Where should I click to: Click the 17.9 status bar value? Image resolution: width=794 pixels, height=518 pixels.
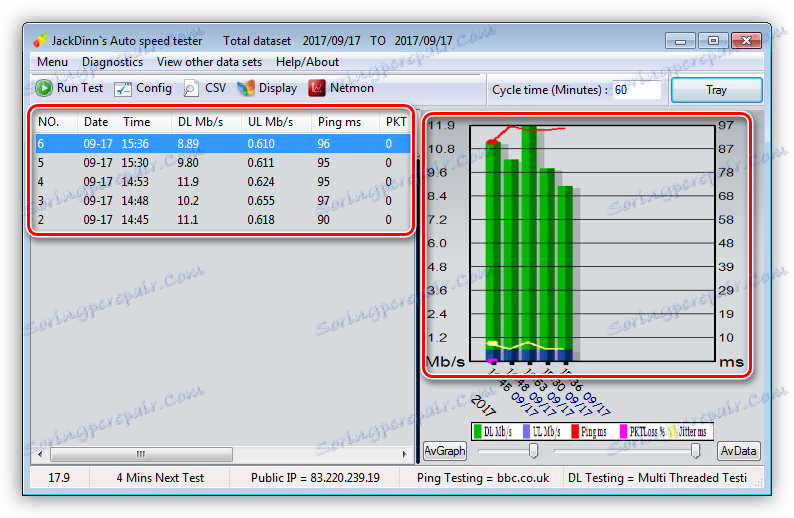point(59,478)
